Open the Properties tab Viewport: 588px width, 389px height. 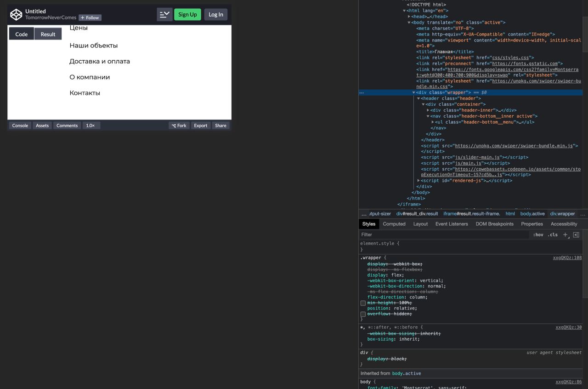point(532,224)
